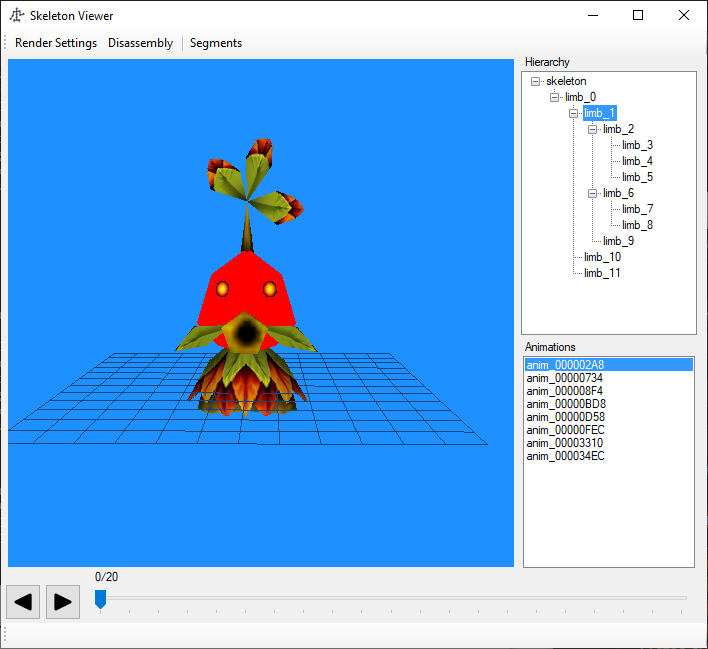Select limb_2 in the Hierarchy tree
The width and height of the screenshot is (708, 649).
pos(618,129)
